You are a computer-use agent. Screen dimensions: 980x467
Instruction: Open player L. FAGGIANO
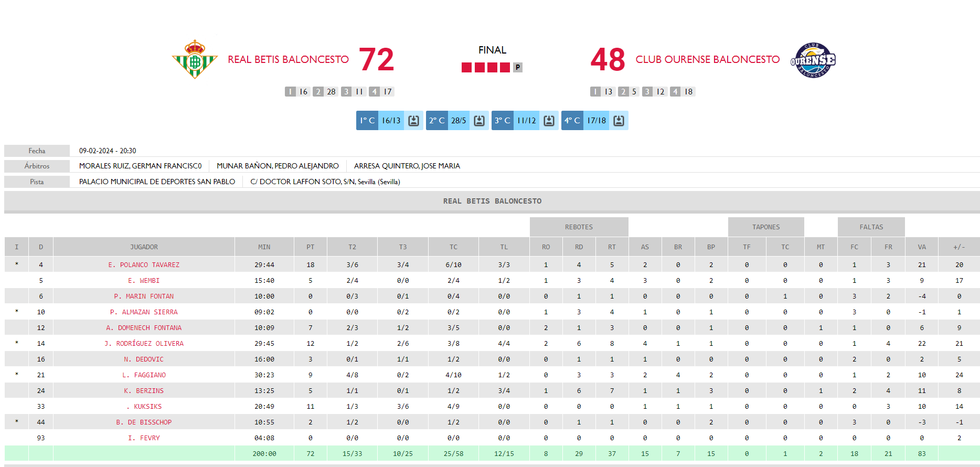click(144, 375)
